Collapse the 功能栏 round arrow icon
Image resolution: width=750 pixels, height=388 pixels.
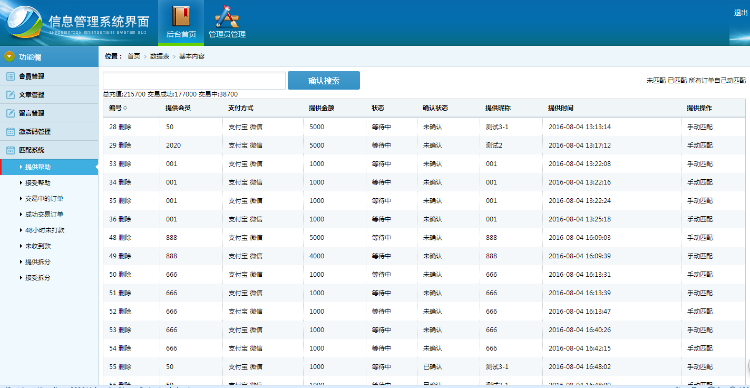10,57
